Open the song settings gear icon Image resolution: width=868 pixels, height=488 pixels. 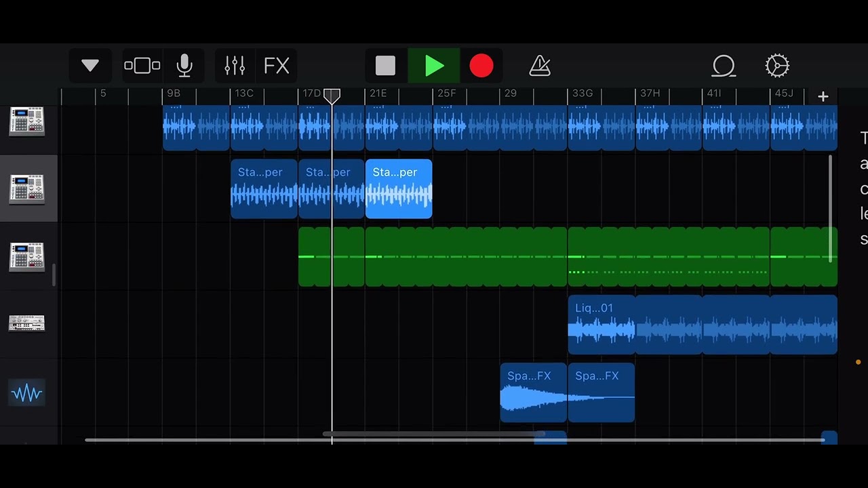[x=777, y=66]
